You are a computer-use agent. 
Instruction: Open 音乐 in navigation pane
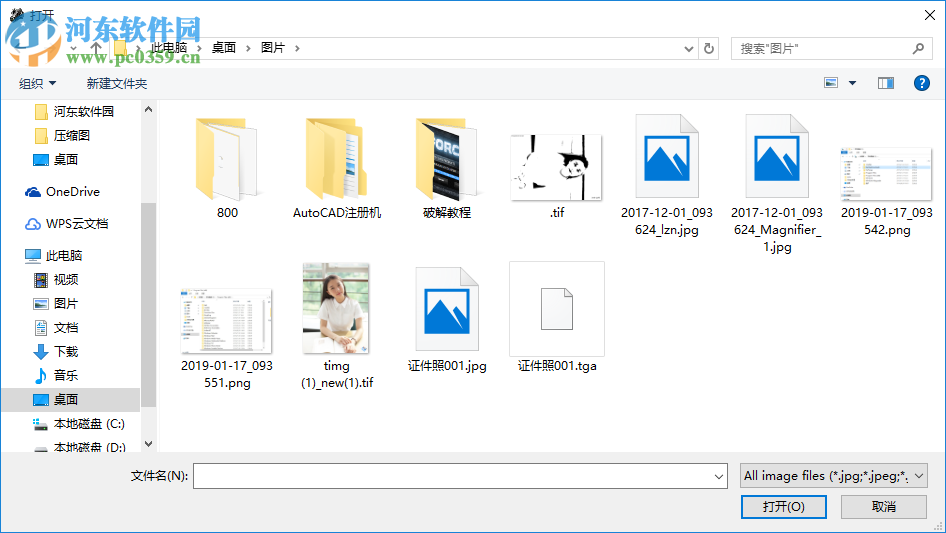[56, 375]
